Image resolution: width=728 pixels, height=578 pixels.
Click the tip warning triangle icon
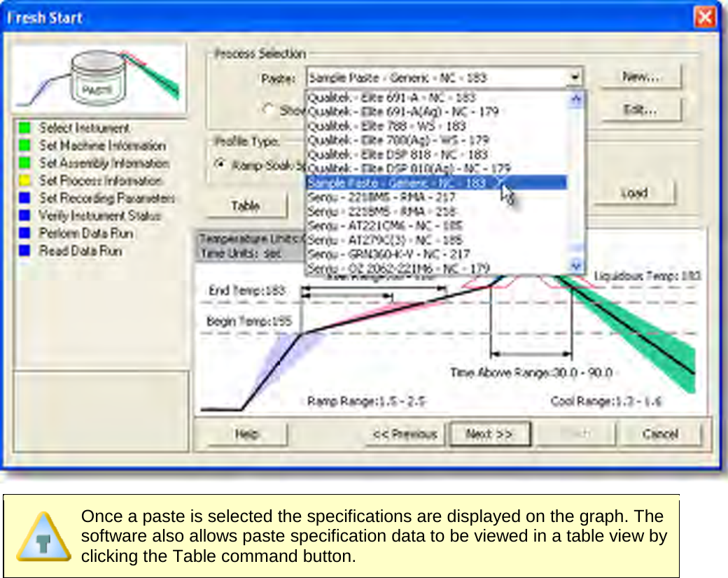(43, 537)
